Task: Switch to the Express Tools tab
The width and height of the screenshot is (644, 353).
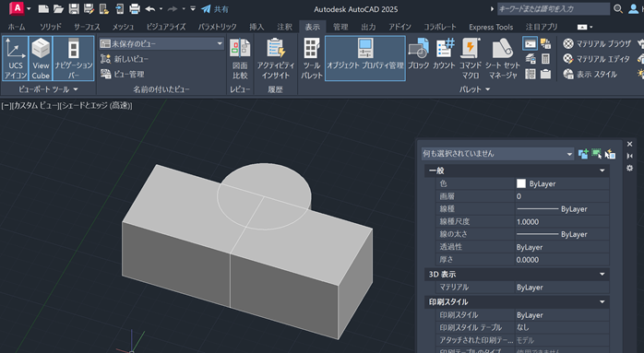Action: point(491,27)
